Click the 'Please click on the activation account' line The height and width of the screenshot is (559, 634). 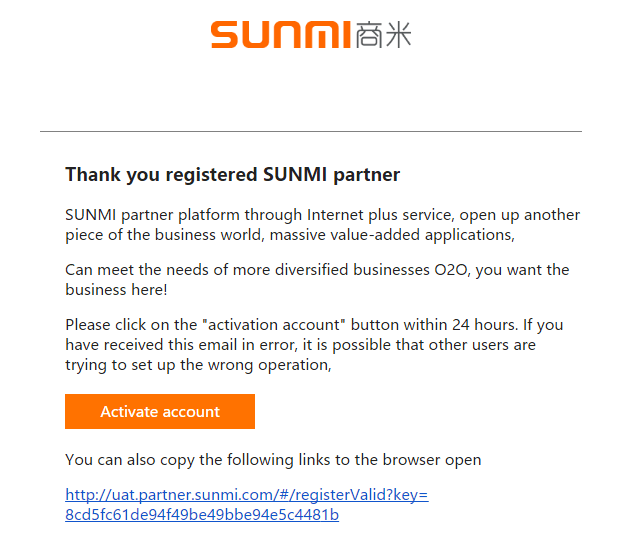[314, 325]
